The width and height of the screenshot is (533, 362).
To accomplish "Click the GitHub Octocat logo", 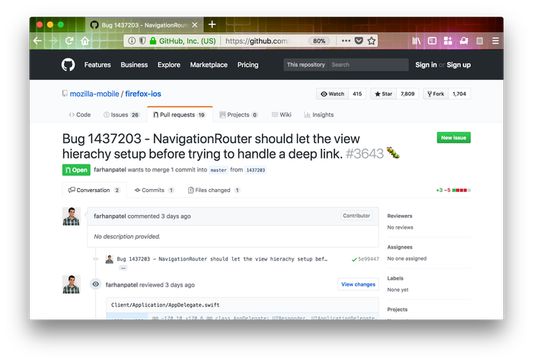I will coord(68,65).
